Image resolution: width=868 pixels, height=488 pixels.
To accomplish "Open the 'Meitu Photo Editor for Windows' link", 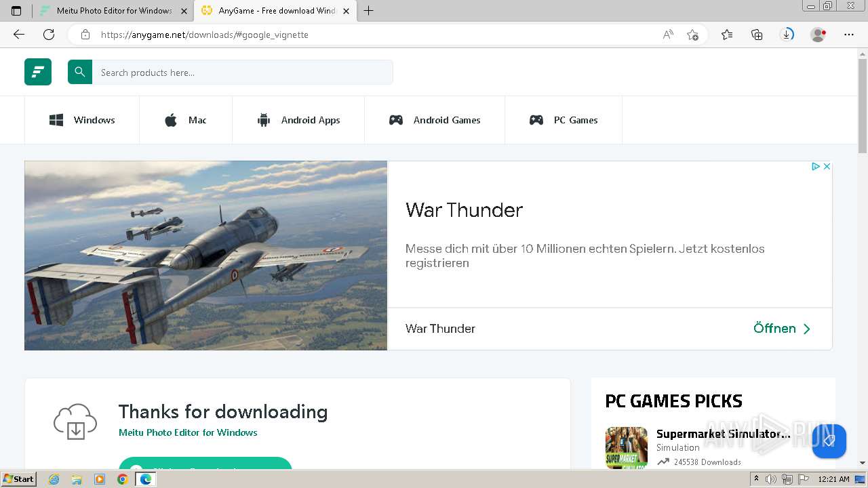I will [188, 432].
